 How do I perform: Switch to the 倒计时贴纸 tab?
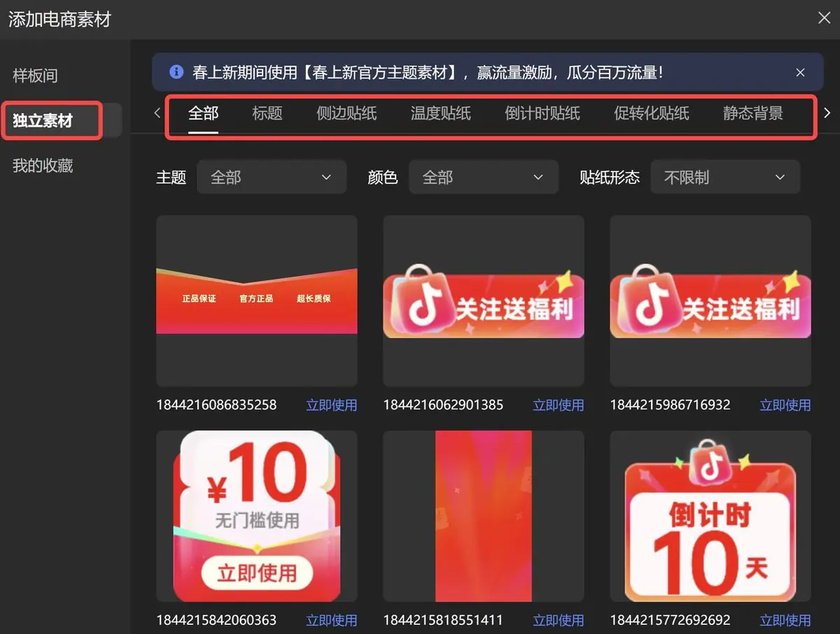point(542,113)
